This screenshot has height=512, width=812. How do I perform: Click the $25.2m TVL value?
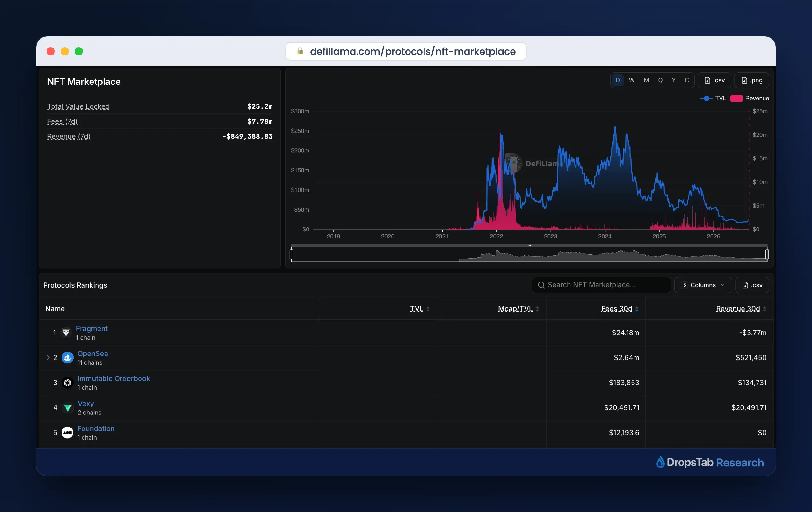click(260, 106)
